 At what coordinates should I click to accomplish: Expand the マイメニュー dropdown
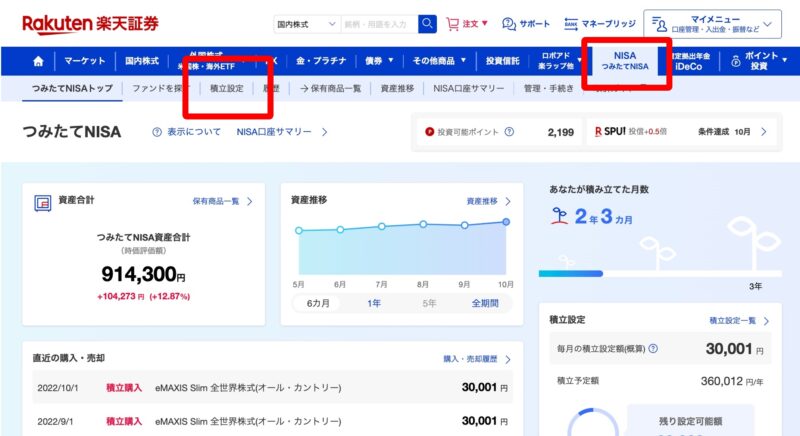click(712, 24)
